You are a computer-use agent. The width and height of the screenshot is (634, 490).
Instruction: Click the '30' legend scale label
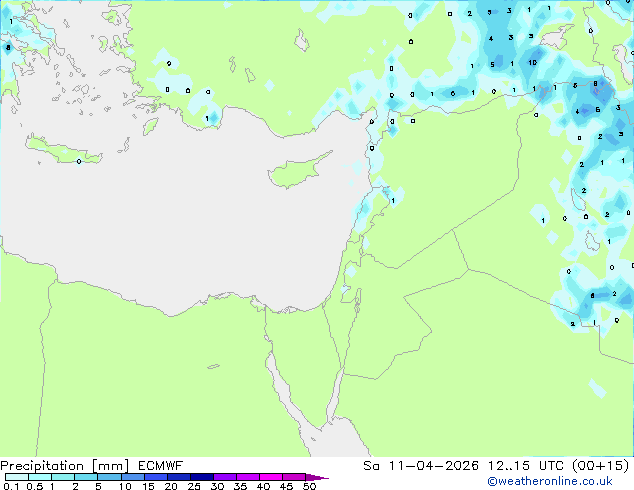217,486
